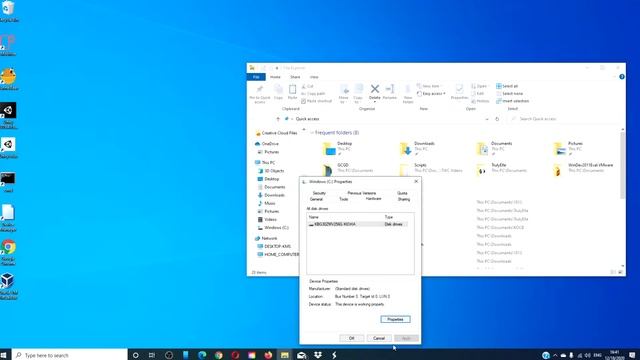
Task: Switch to the Home ribbon tab
Action: pyautogui.click(x=275, y=77)
